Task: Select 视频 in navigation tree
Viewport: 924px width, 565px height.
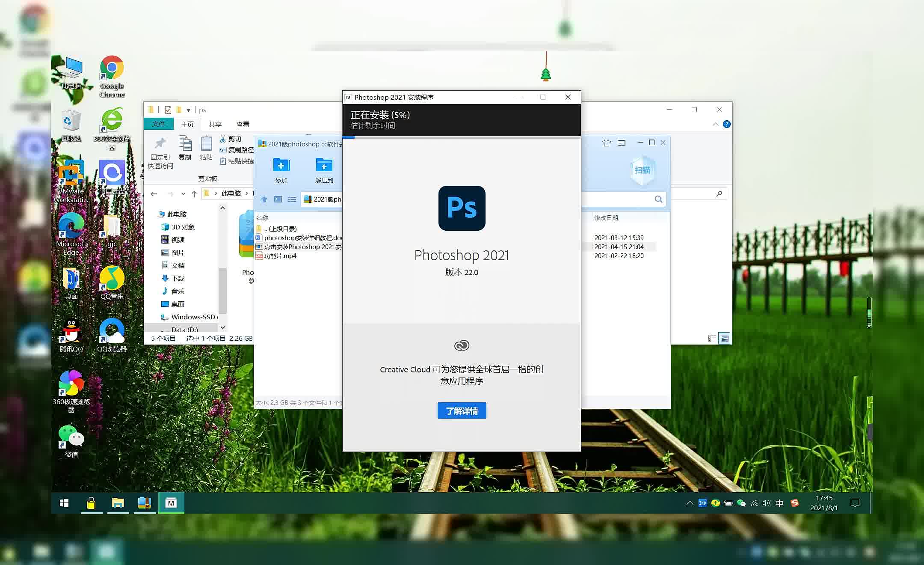Action: point(173,240)
